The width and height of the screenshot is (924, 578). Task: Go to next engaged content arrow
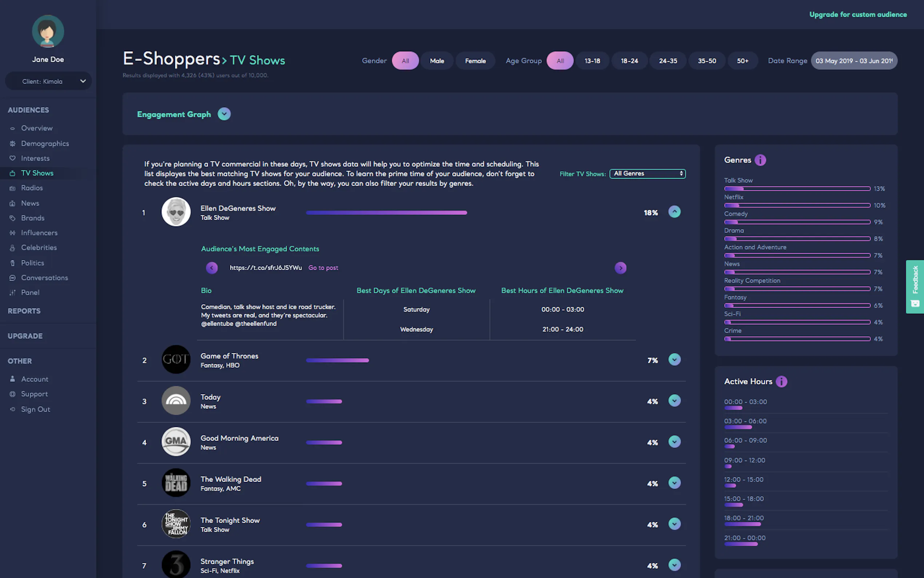[x=620, y=268]
